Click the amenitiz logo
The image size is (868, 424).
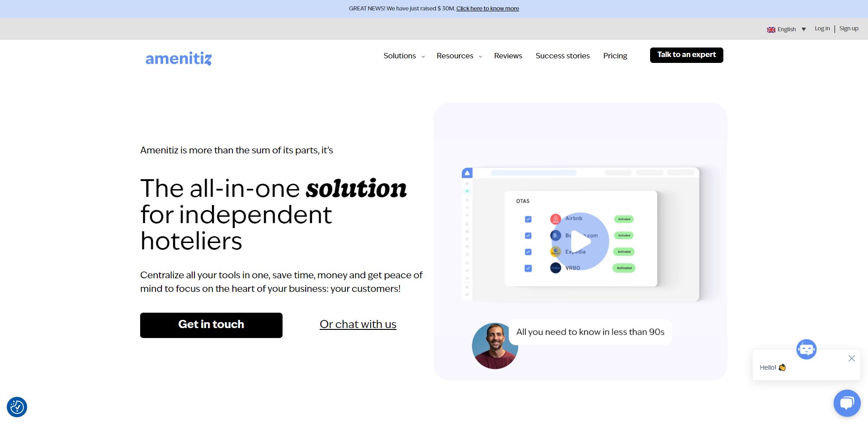point(179,58)
